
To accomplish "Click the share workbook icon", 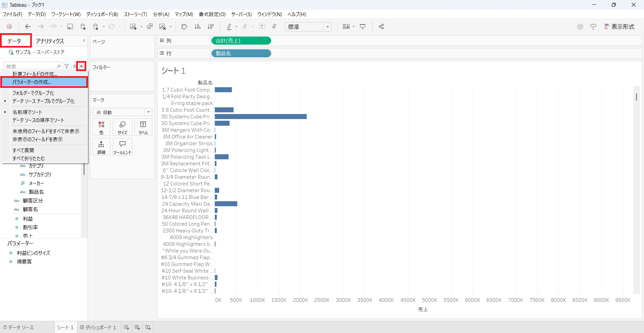I will [x=381, y=27].
